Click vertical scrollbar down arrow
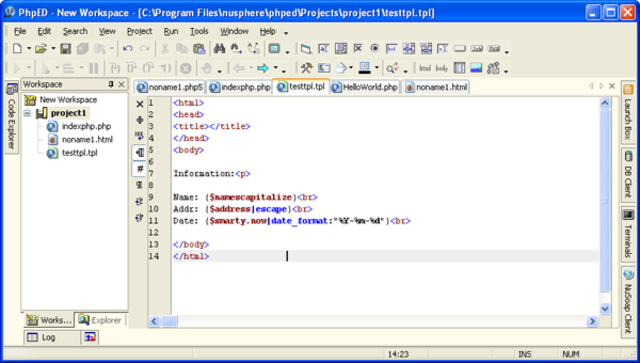 pyautogui.click(x=605, y=309)
